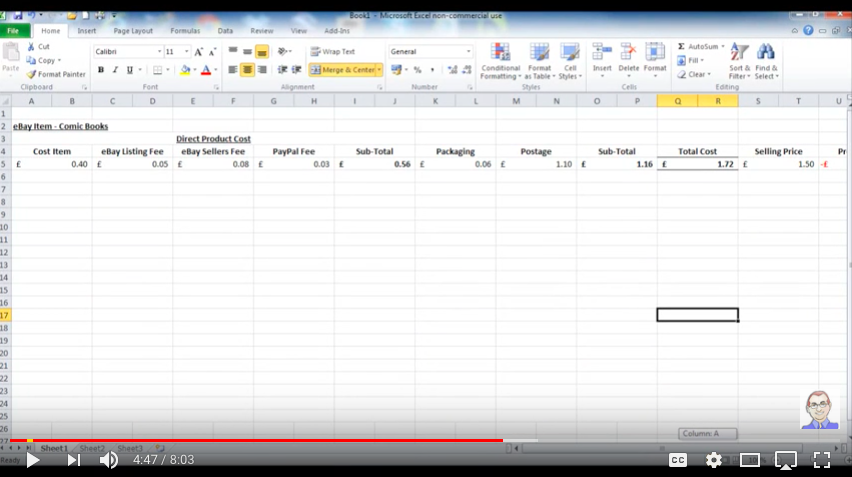Click the Delete cells icon
Screen dimensions: 852x477
[629, 53]
